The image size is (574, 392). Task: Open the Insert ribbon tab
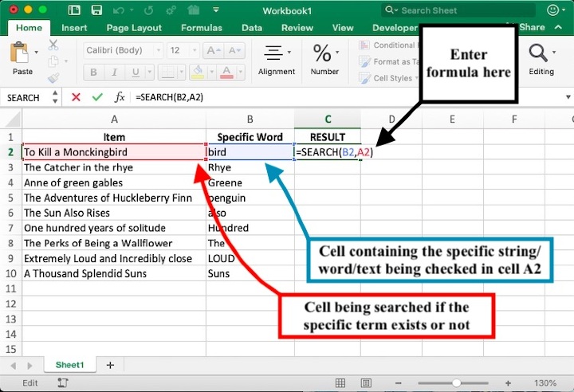74,28
